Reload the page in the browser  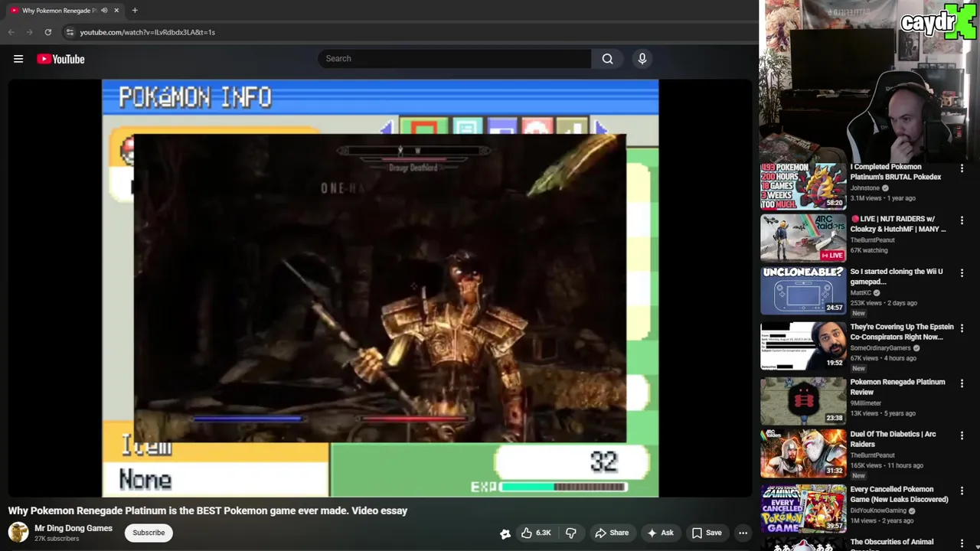tap(48, 32)
